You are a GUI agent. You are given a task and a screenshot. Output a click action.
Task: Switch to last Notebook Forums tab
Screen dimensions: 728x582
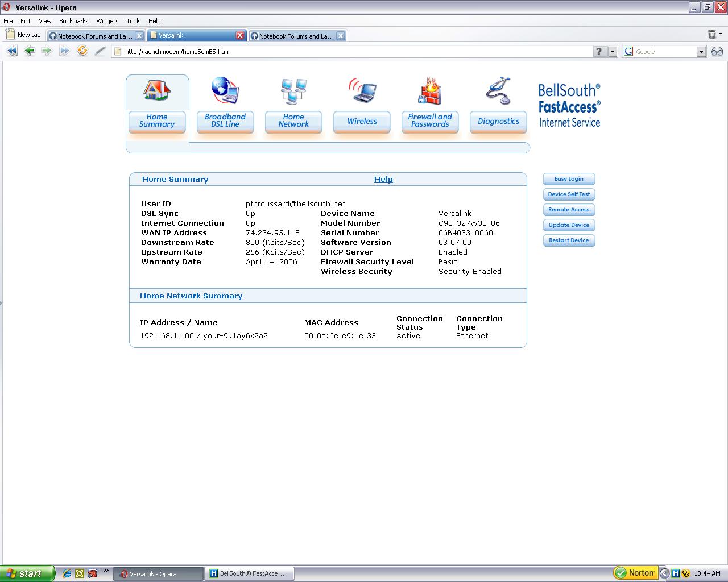297,36
